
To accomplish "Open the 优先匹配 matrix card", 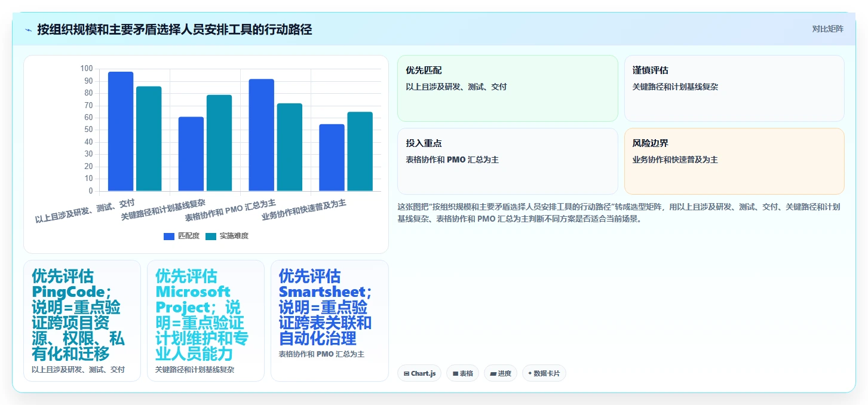I will tap(507, 88).
